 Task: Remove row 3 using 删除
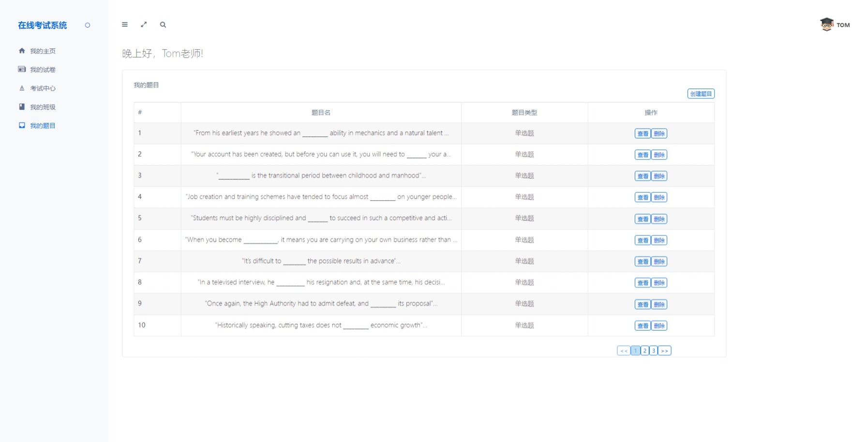click(x=659, y=176)
